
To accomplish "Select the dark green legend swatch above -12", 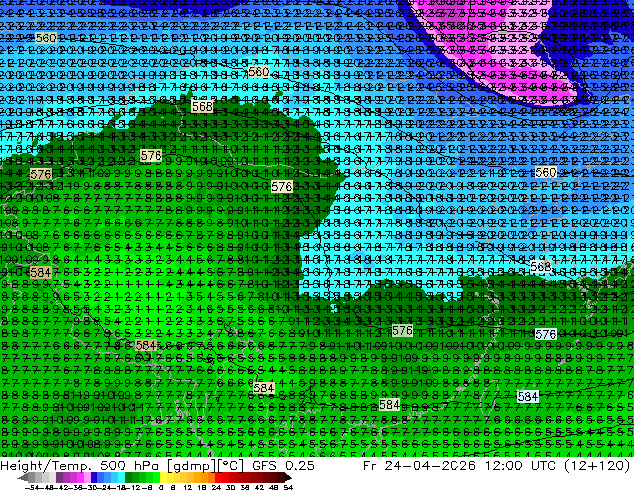I will click(x=129, y=477).
